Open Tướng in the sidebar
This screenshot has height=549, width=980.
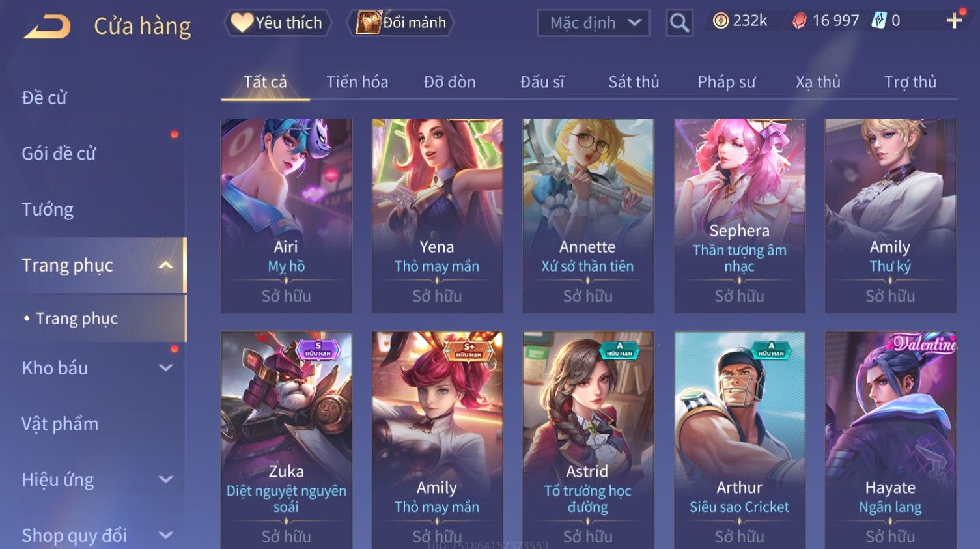(x=48, y=209)
